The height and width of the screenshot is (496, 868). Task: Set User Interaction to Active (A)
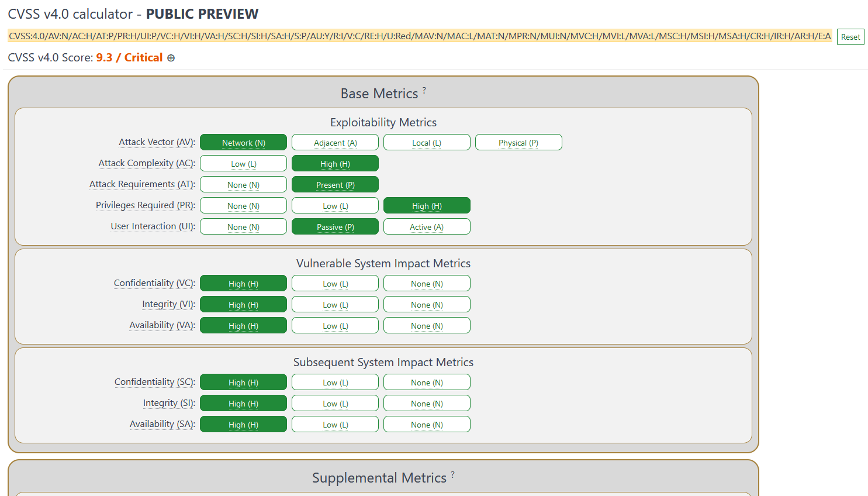(427, 227)
